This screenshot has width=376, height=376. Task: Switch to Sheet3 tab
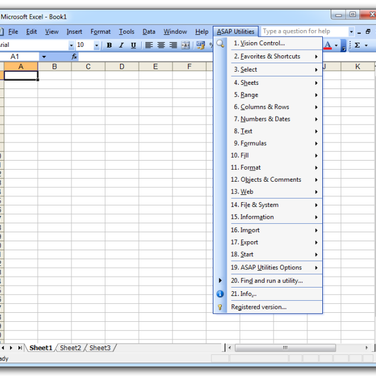tap(100, 348)
